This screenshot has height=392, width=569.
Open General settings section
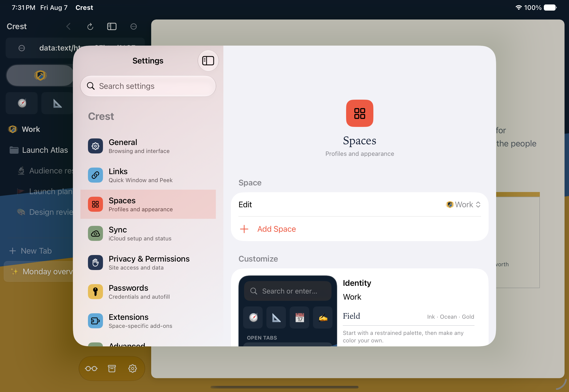[x=148, y=146]
